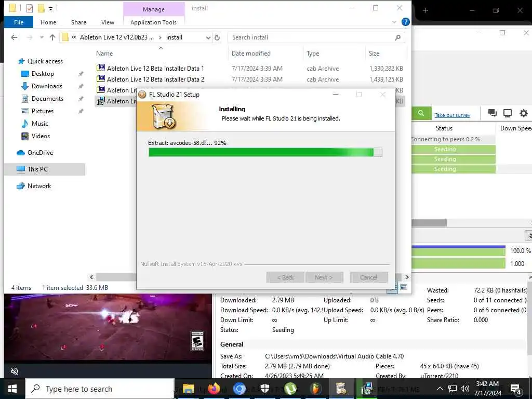The image size is (532, 399).
Task: Launch Firefox from the taskbar
Action: (214, 389)
